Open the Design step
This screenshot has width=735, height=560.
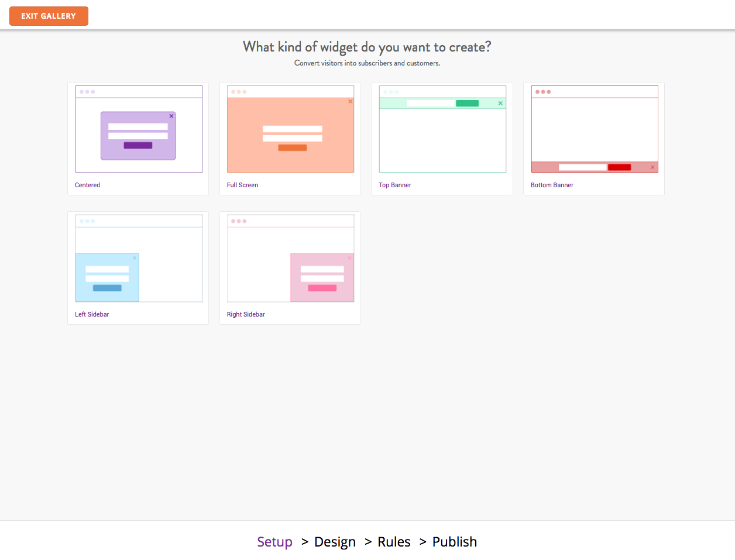click(x=335, y=542)
